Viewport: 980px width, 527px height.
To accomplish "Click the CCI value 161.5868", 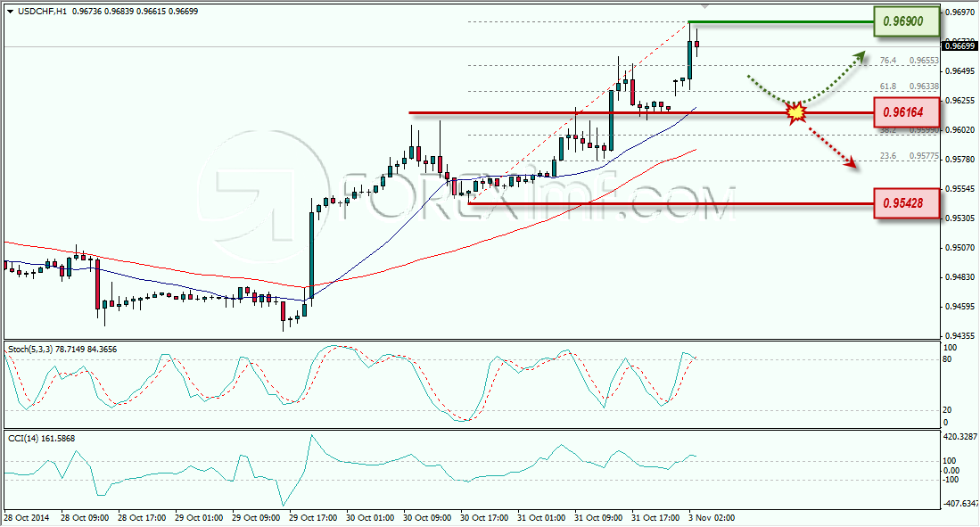I will click(x=57, y=439).
